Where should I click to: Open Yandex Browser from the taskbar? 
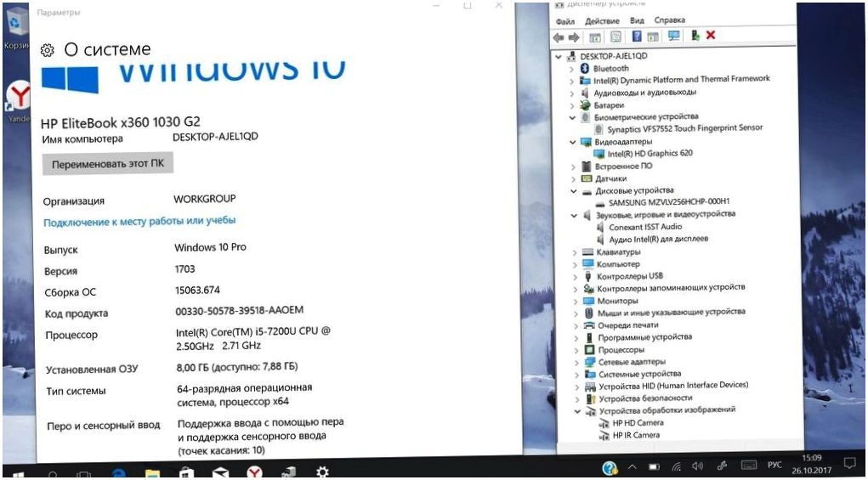tap(254, 472)
